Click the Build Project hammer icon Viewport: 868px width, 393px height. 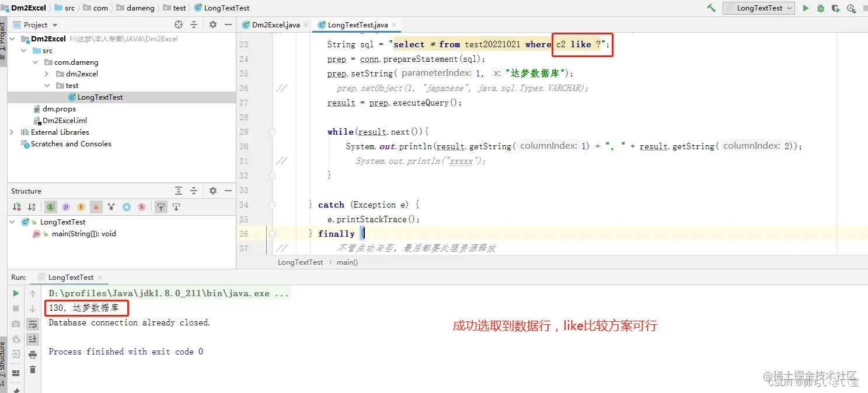tap(711, 8)
